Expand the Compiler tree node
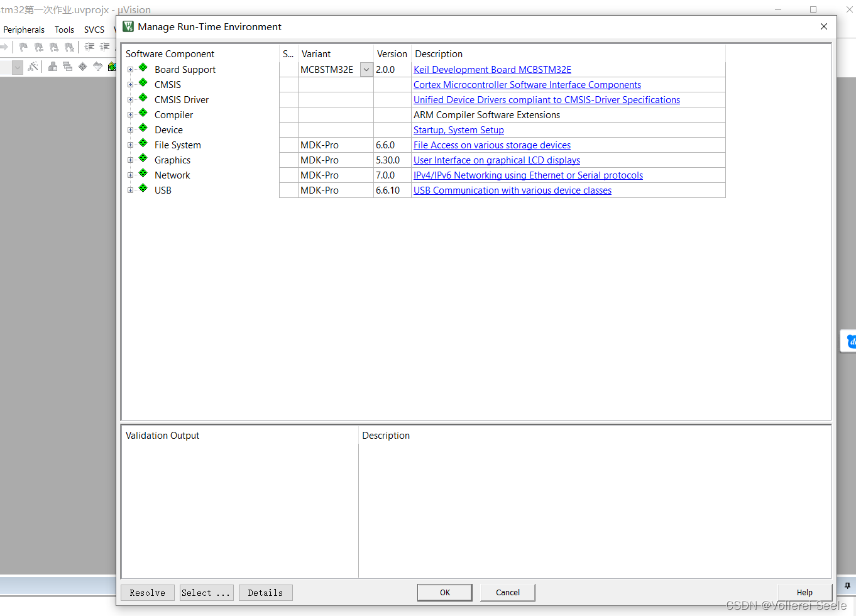Viewport: 856px width, 616px height. tap(131, 115)
